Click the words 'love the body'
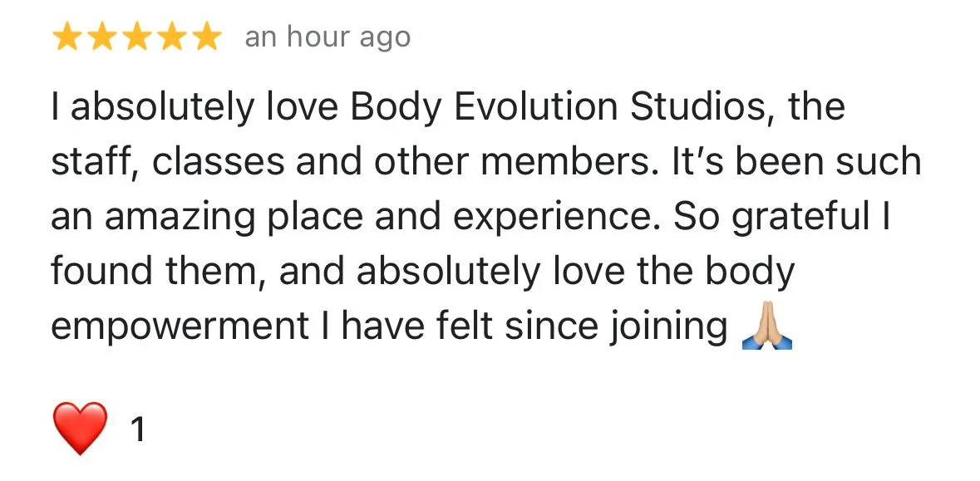The image size is (980, 481). pyautogui.click(x=674, y=272)
